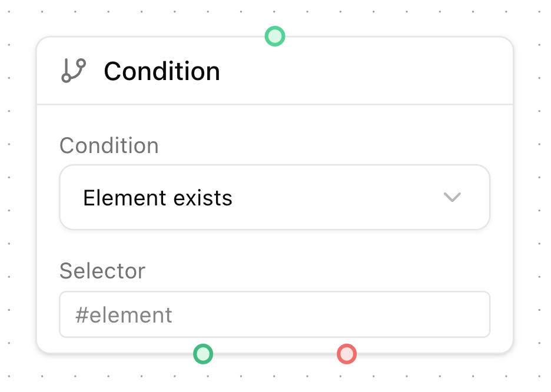
Task: Click the Condition node title
Action: click(x=161, y=71)
